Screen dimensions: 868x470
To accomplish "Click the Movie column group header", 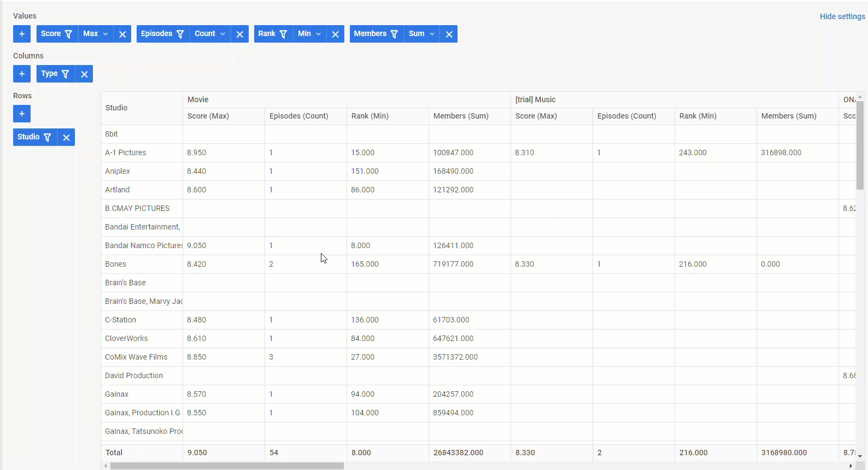I will click(x=347, y=99).
